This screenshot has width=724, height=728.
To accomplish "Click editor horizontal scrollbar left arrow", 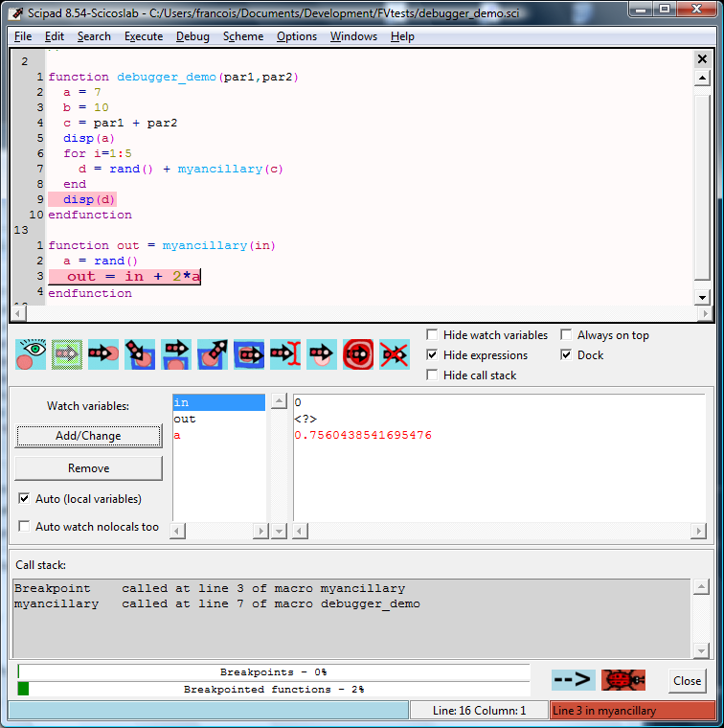I will (x=18, y=313).
